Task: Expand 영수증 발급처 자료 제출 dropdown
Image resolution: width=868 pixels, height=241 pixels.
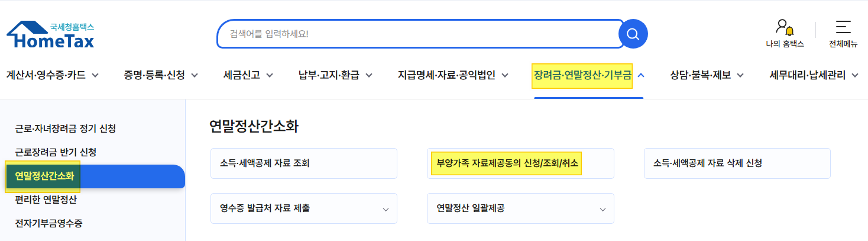Action: pos(304,208)
